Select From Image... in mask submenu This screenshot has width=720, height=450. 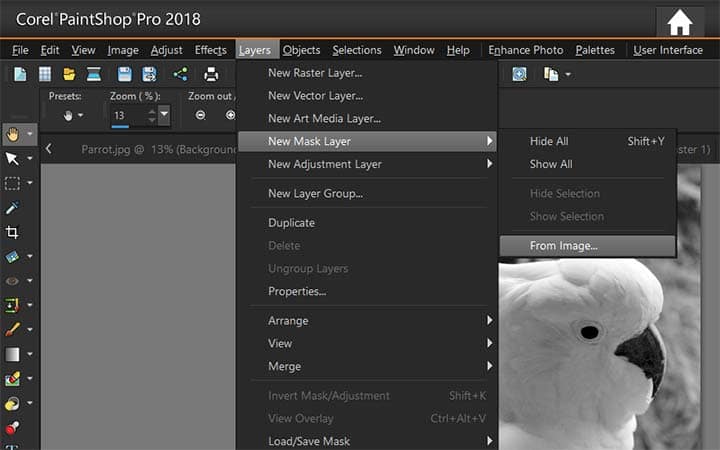tap(587, 246)
